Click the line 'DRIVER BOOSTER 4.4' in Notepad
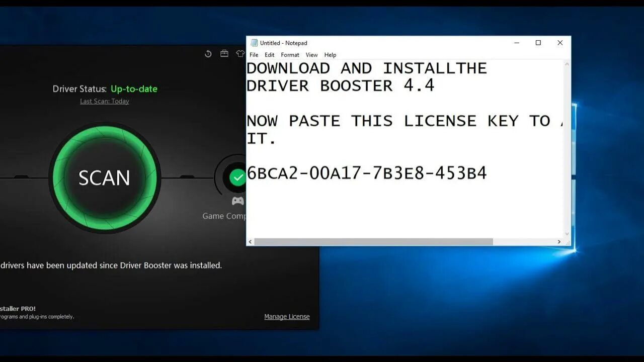 341,85
